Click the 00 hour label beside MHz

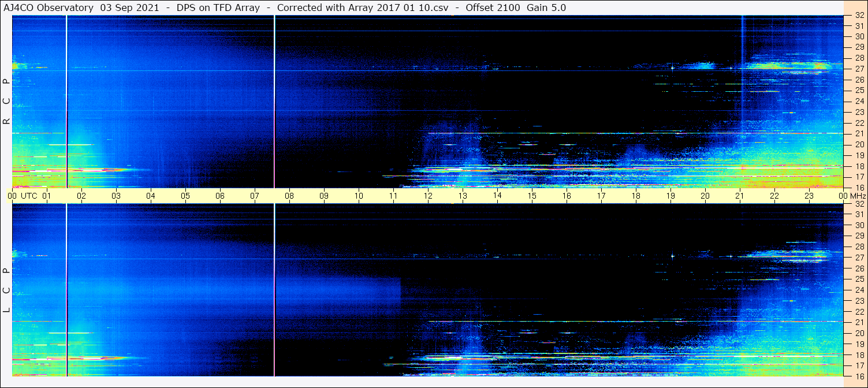[843, 196]
